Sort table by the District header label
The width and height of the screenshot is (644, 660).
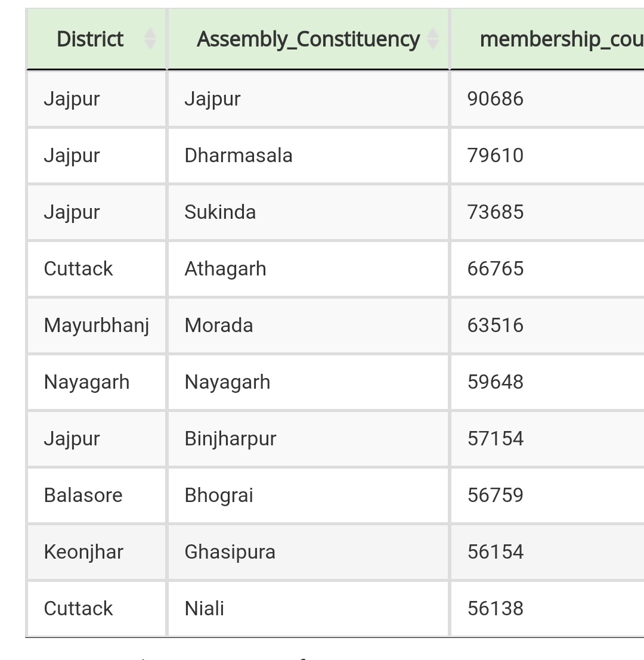pos(90,39)
